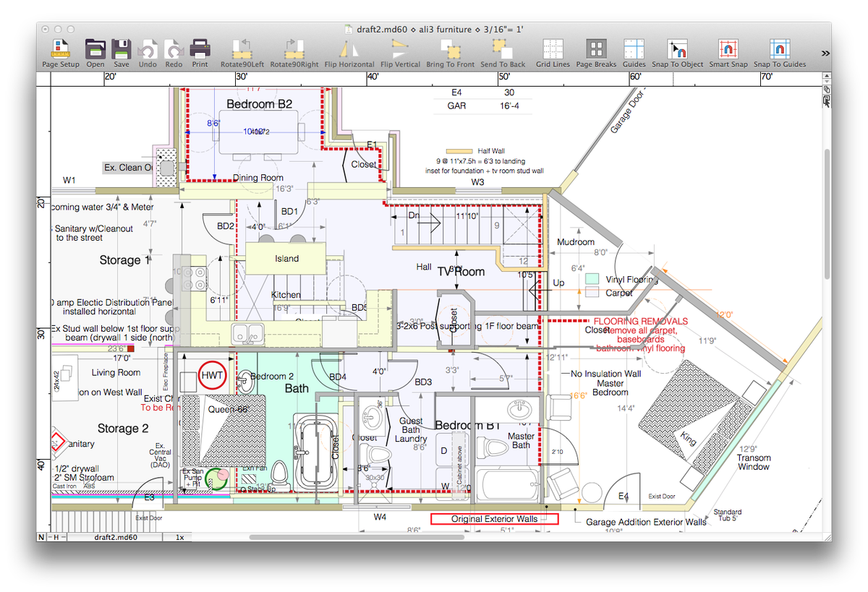Select the Mudroom label
Screen dimensions: 868x592
pyautogui.click(x=576, y=242)
